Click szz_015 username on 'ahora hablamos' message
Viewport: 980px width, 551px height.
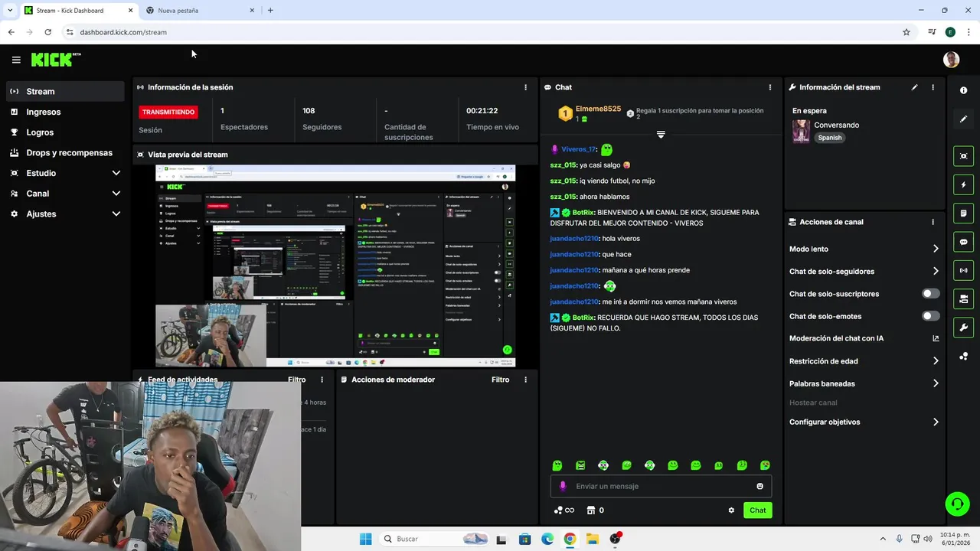click(x=563, y=197)
